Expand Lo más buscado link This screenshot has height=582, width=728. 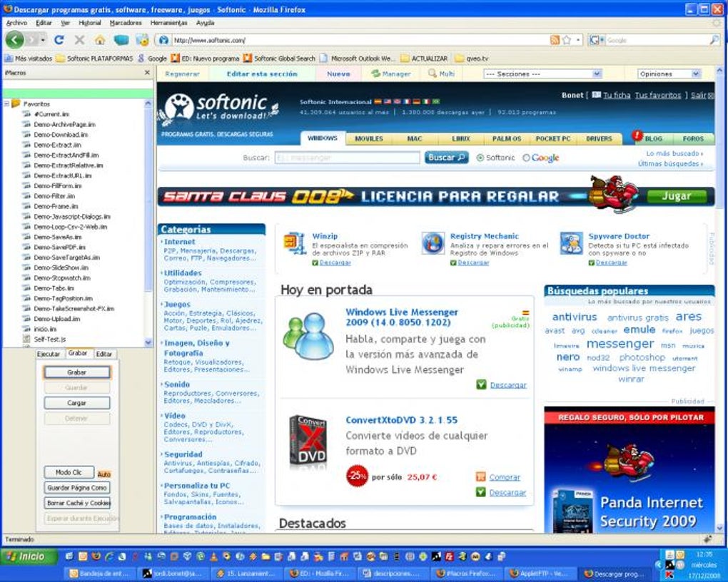(x=674, y=153)
